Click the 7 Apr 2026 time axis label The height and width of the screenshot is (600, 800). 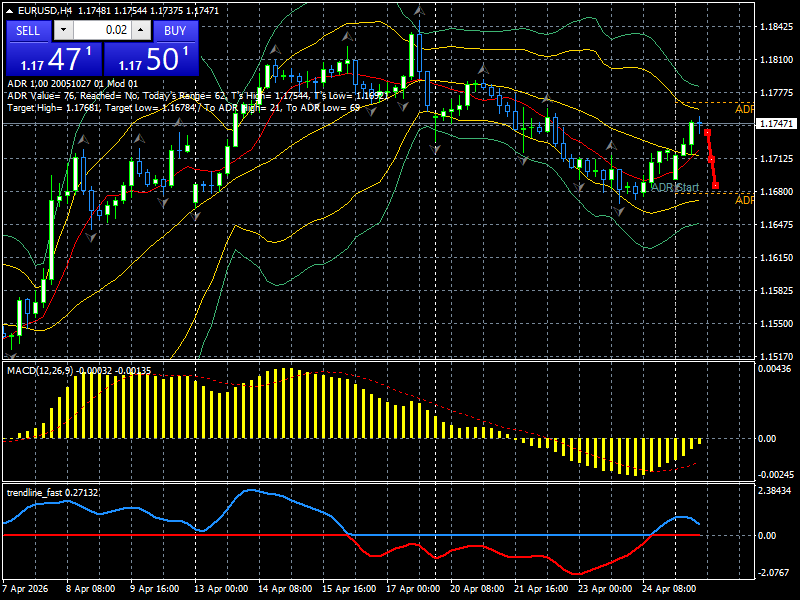[25, 589]
